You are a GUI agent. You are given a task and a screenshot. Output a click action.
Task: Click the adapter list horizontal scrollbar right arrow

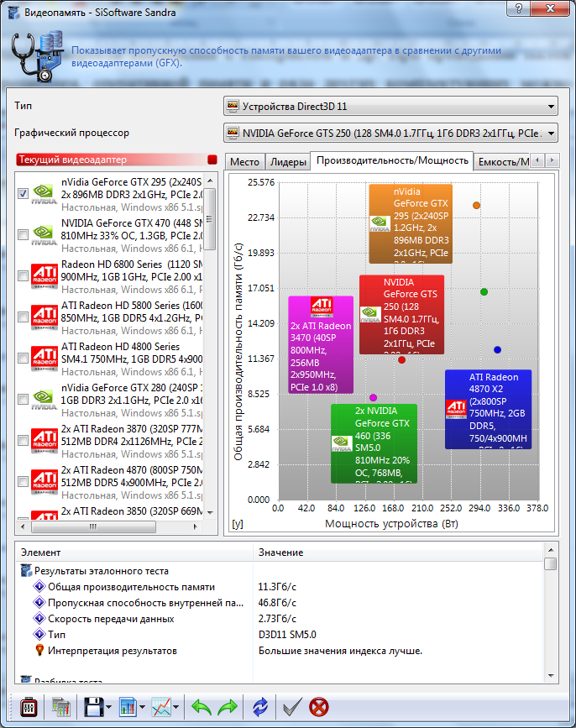[x=195, y=527]
